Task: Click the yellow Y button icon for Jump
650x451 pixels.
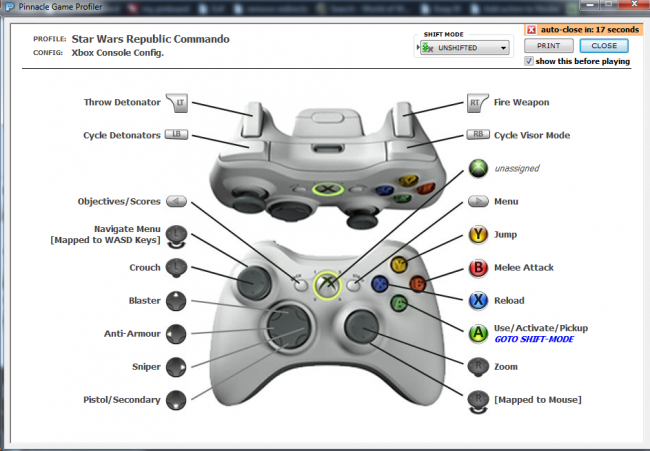Action: click(x=478, y=235)
